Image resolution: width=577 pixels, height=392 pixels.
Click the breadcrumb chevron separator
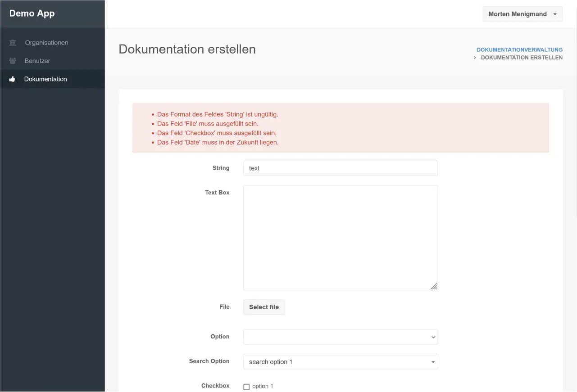(x=475, y=58)
